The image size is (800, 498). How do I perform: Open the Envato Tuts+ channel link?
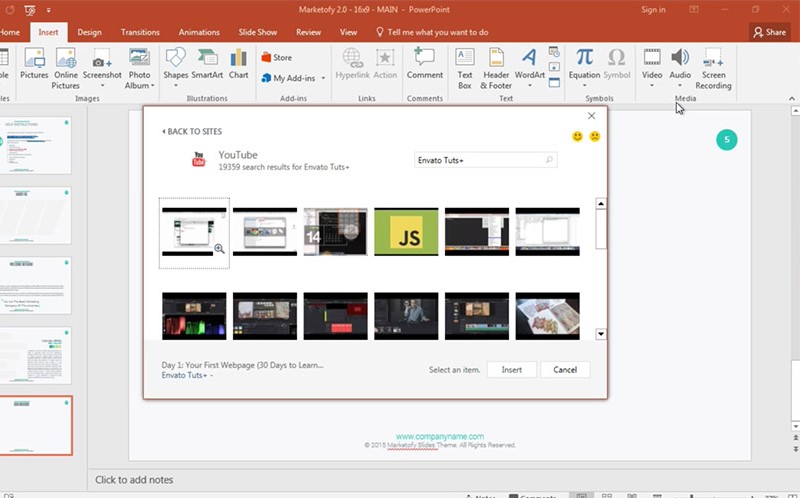[x=185, y=375]
